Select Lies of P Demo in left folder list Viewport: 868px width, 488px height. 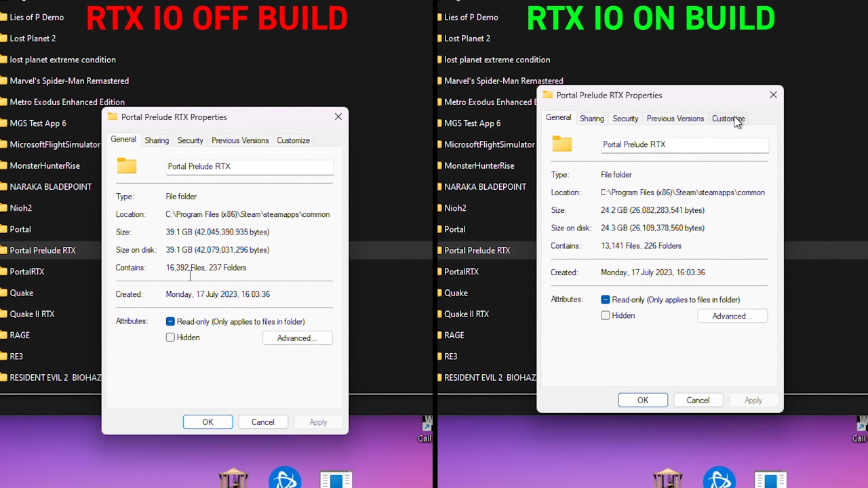pos(37,17)
